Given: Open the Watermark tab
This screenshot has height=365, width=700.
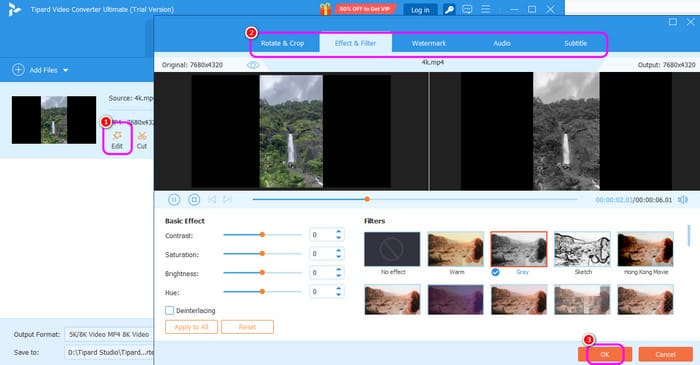Looking at the screenshot, I should (429, 43).
